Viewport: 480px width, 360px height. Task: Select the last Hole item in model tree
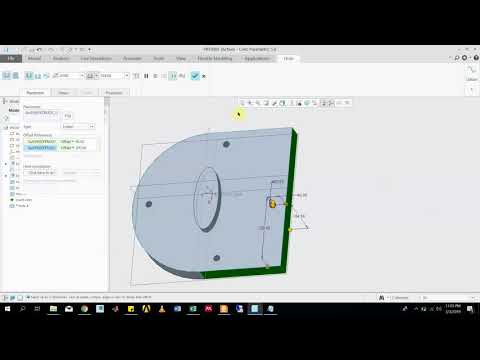pos(19,206)
